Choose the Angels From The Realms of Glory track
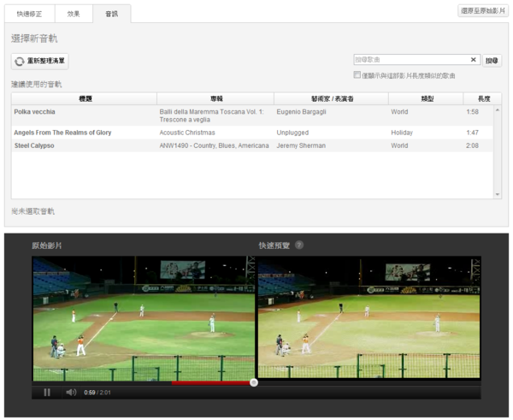This screenshot has height=420, width=513. click(62, 133)
